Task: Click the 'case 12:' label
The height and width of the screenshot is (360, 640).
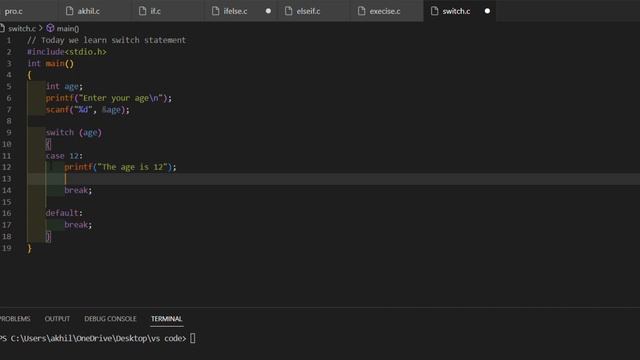Action: 64,156
